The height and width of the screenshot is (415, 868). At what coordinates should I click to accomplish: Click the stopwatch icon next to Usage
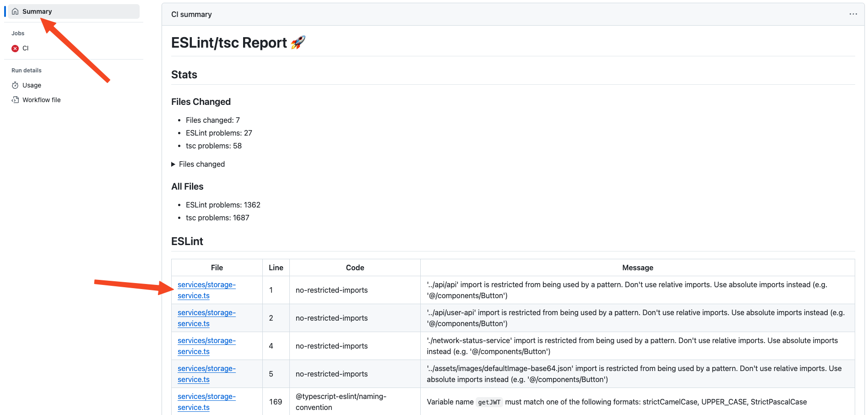click(x=15, y=85)
